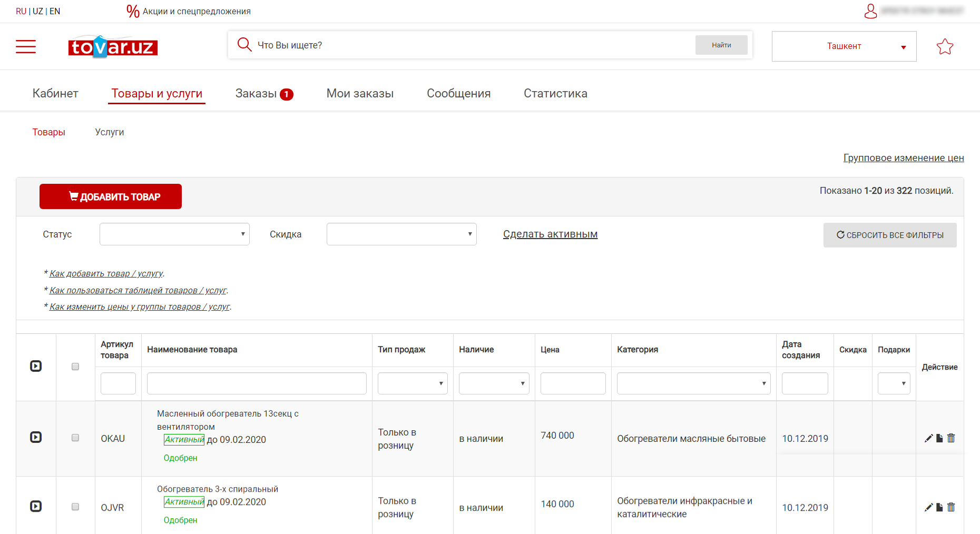Open the Ташкент city dropdown
This screenshot has width=980, height=534.
(844, 46)
